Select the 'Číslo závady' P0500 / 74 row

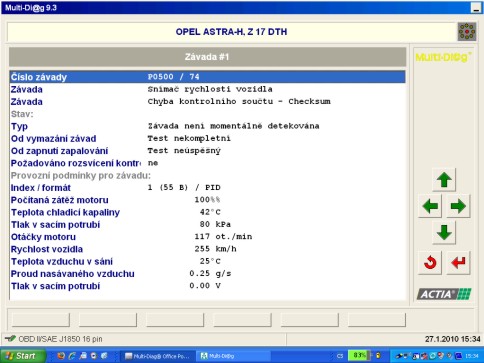[x=208, y=77]
